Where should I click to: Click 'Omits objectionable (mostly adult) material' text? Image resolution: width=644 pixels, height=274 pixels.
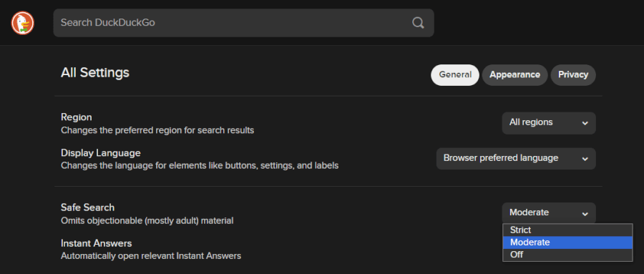point(147,221)
